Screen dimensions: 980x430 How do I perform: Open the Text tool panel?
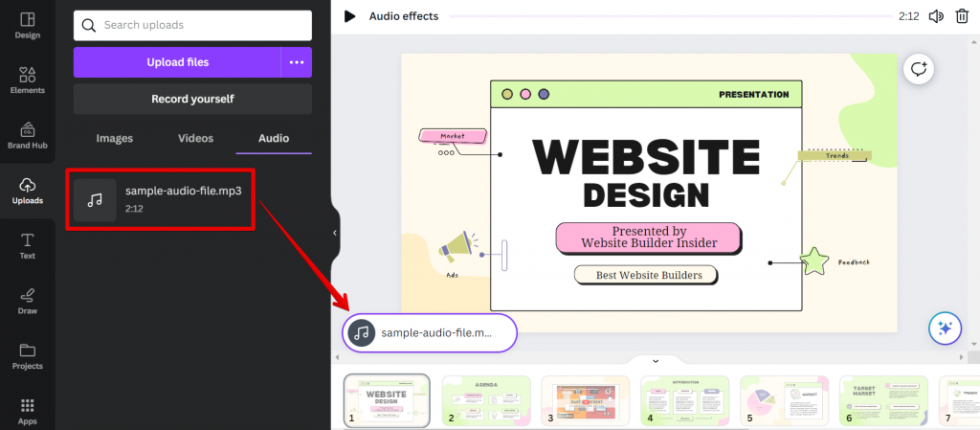click(x=27, y=246)
